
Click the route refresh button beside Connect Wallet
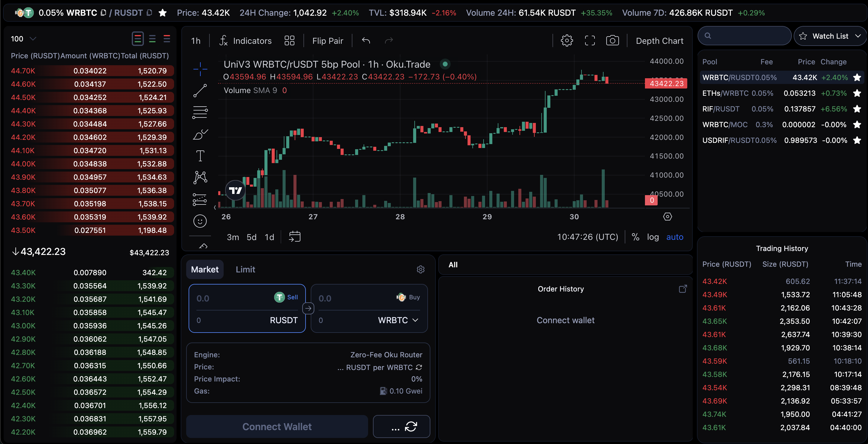[x=401, y=426]
